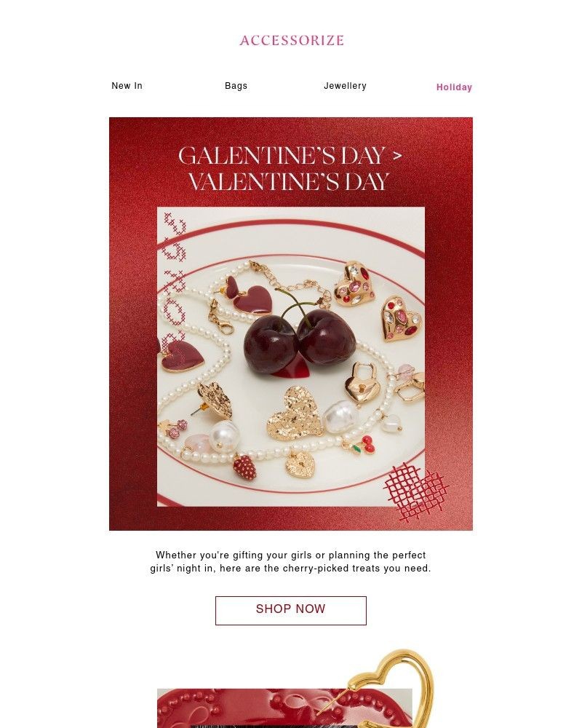Open the Bags section
The width and height of the screenshot is (582, 728).
(236, 86)
